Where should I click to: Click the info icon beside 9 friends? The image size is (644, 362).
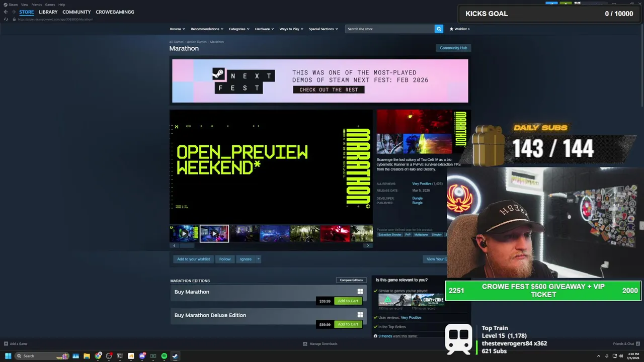(375, 336)
